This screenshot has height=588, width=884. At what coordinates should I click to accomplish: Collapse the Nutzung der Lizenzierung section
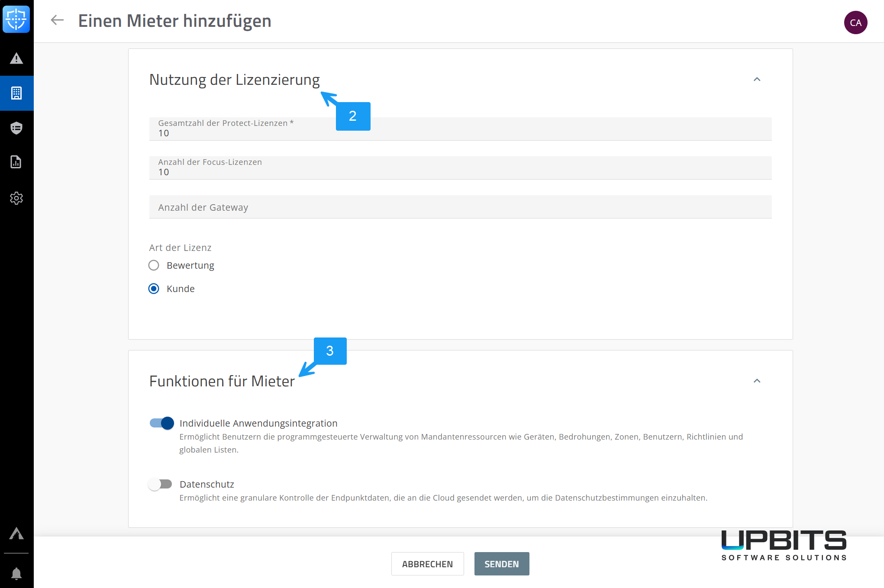click(757, 79)
